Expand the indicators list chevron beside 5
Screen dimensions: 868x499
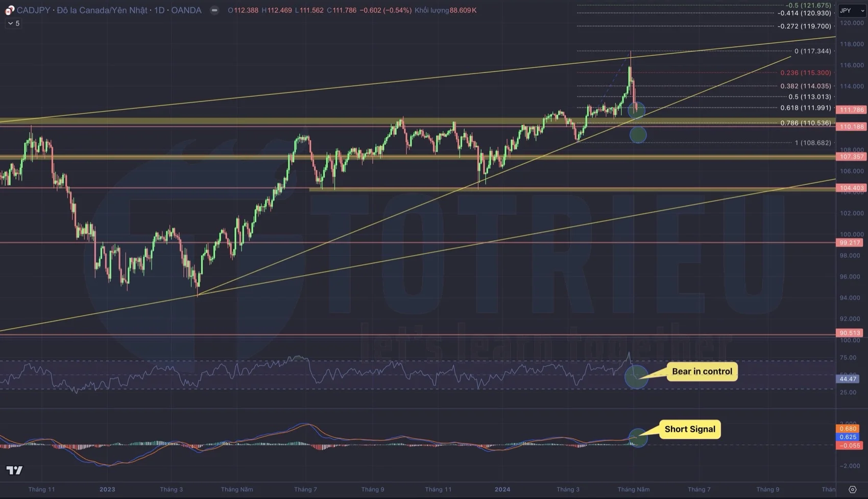point(13,23)
